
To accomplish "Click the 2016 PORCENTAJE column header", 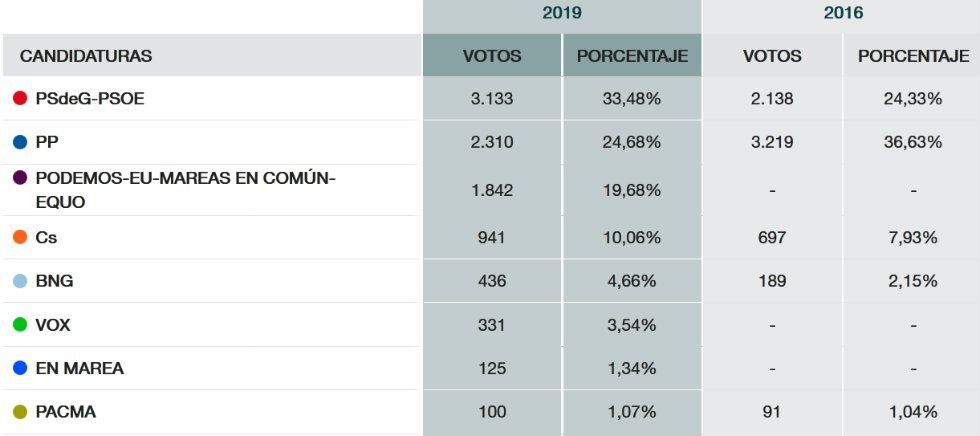I will point(913,56).
